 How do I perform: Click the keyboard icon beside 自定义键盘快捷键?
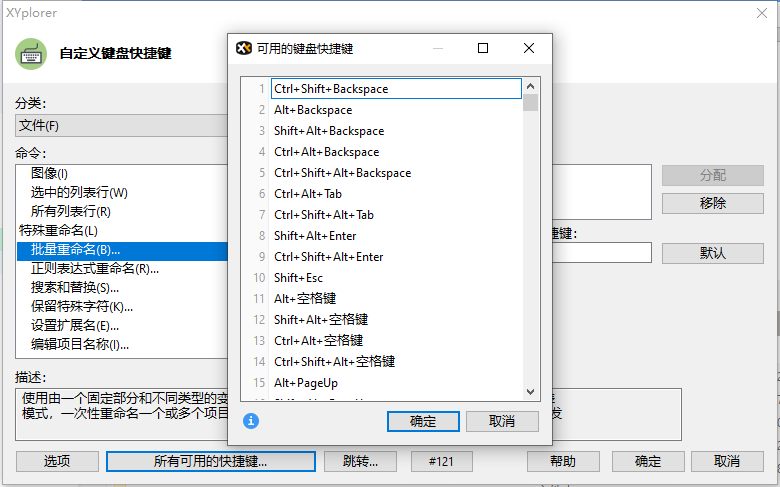click(x=31, y=54)
